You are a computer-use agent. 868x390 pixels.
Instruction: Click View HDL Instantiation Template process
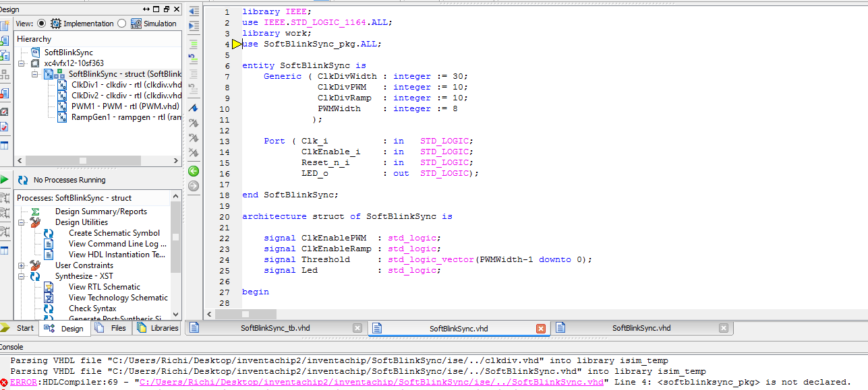(x=117, y=255)
